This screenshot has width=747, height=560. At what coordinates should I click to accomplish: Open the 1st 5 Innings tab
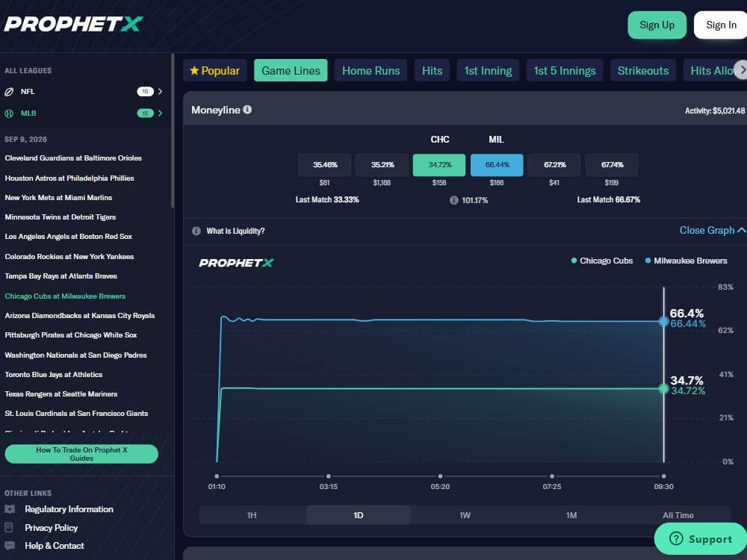pyautogui.click(x=565, y=70)
